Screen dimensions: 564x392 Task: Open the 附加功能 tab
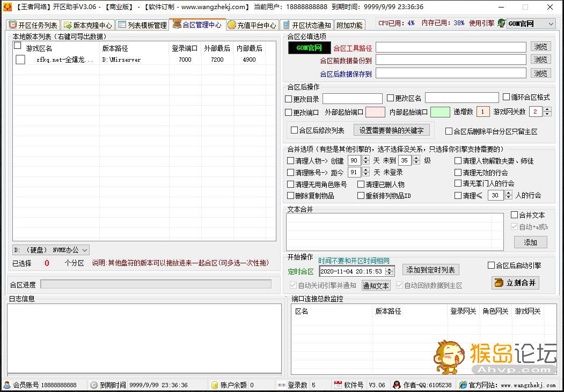(349, 25)
